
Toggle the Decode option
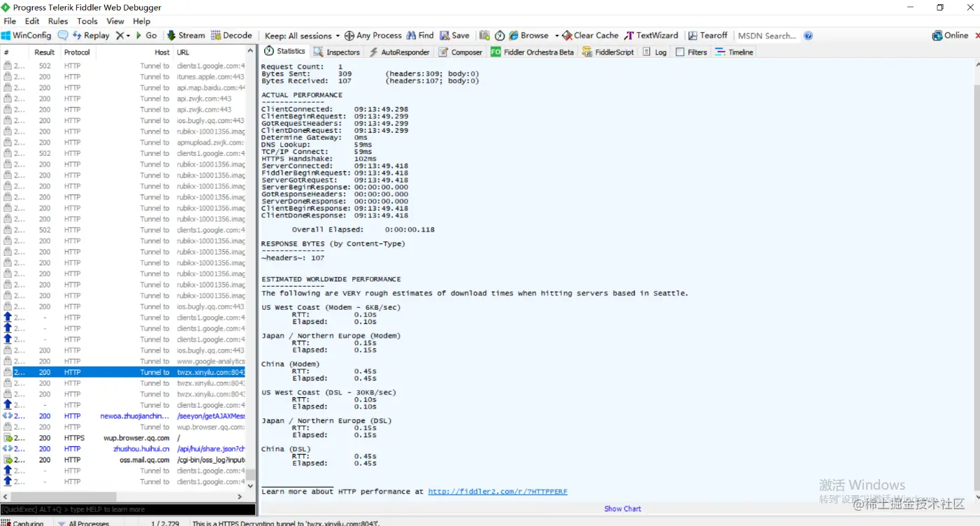tap(231, 36)
